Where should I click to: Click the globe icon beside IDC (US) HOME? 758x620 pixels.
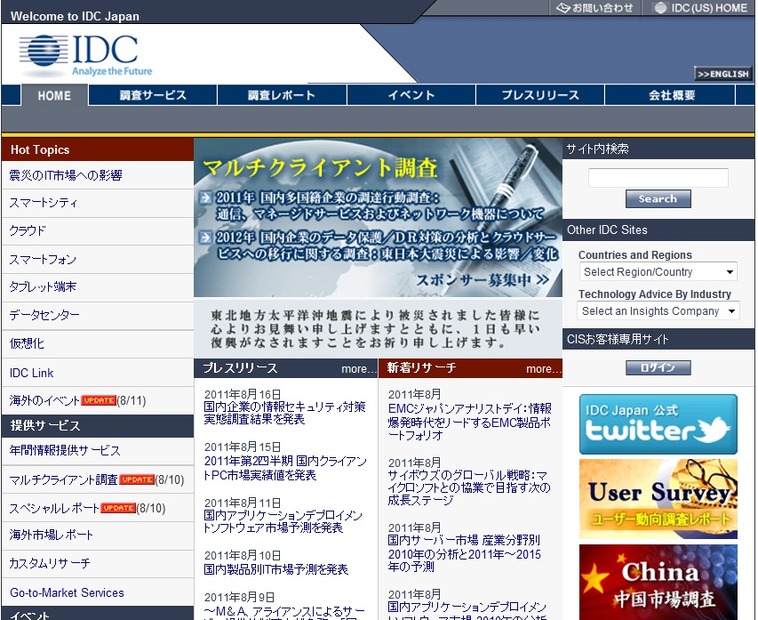[x=660, y=8]
